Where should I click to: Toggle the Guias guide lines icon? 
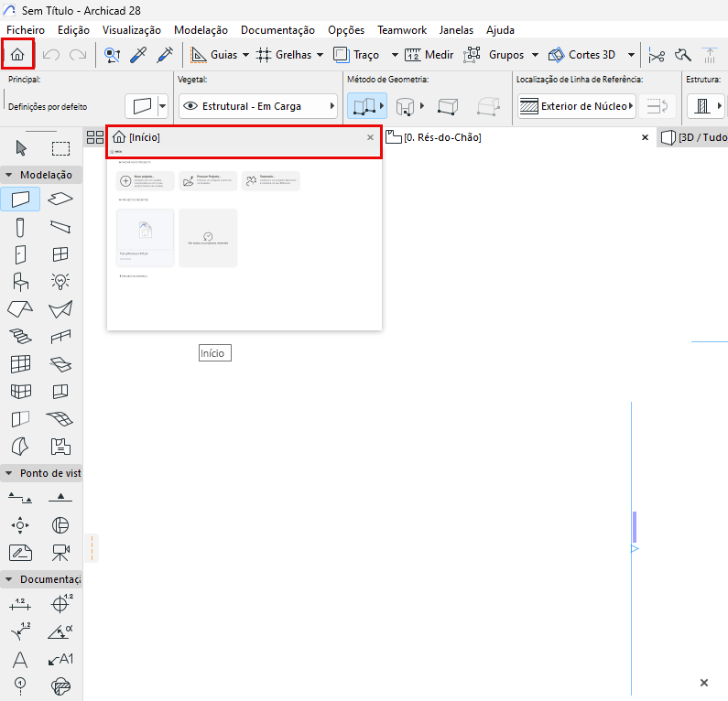[x=199, y=55]
